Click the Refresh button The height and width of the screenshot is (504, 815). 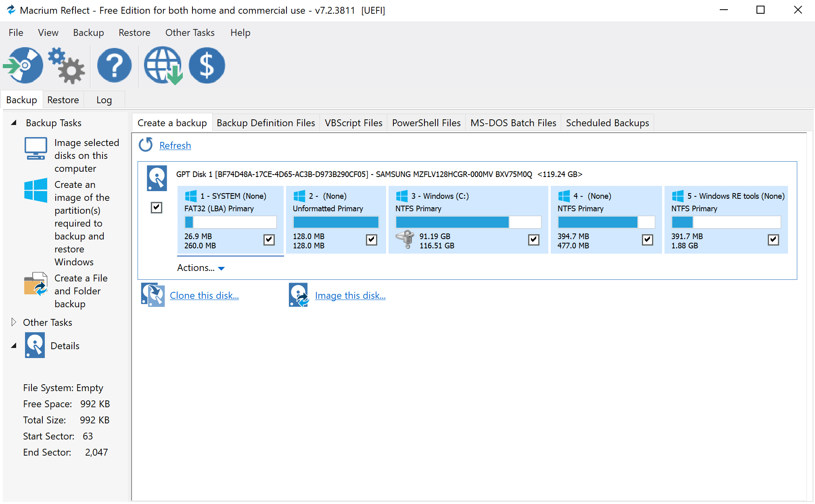175,145
